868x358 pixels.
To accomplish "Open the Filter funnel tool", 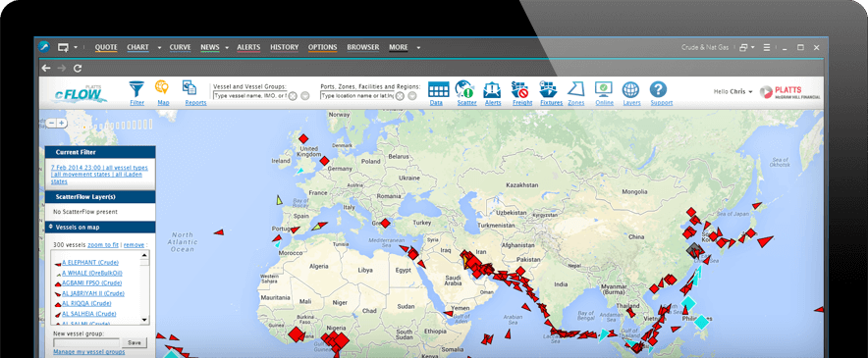I will (136, 89).
